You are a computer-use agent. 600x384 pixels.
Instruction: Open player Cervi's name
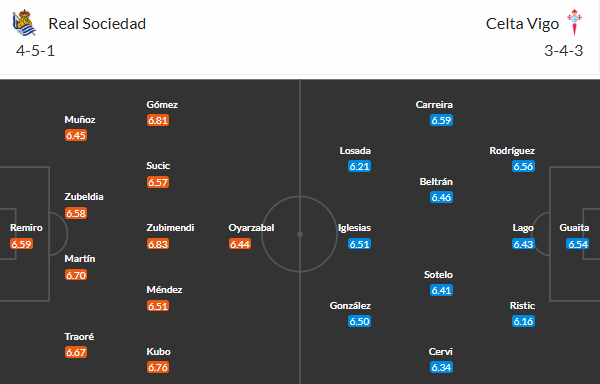pyautogui.click(x=440, y=351)
